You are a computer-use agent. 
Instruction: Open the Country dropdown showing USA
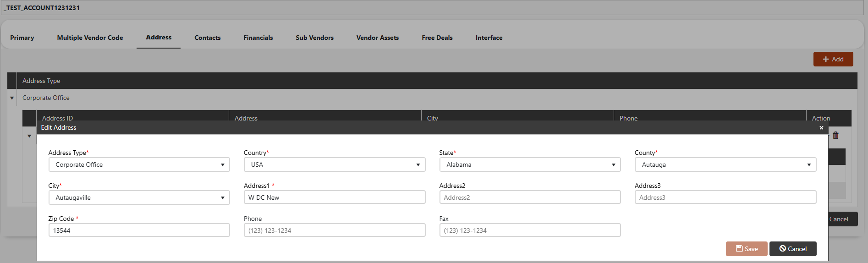point(335,164)
